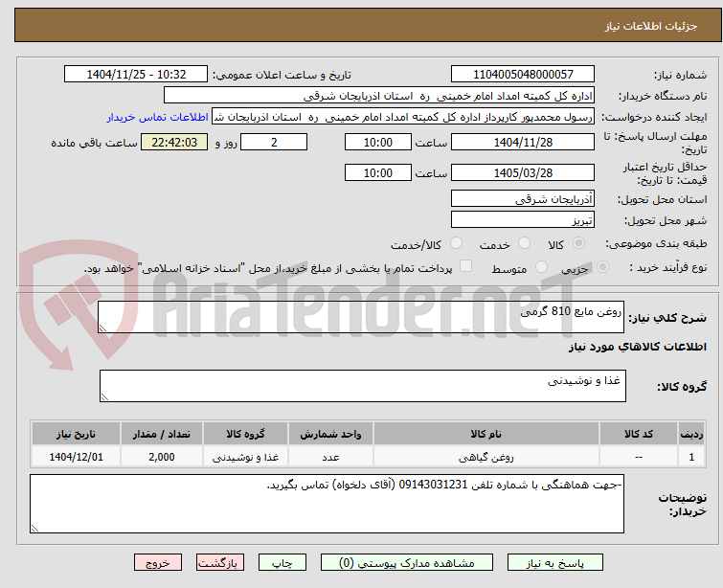Viewport: 723px width, 588px height.
Task: Click the remaining time field 22:42:03
Action: [174, 142]
